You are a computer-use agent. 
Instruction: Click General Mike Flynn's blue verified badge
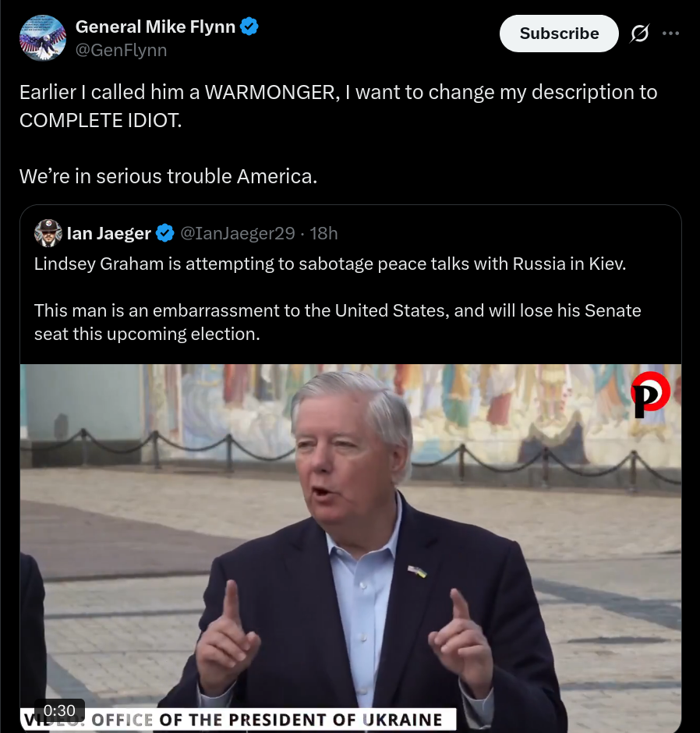coord(249,27)
